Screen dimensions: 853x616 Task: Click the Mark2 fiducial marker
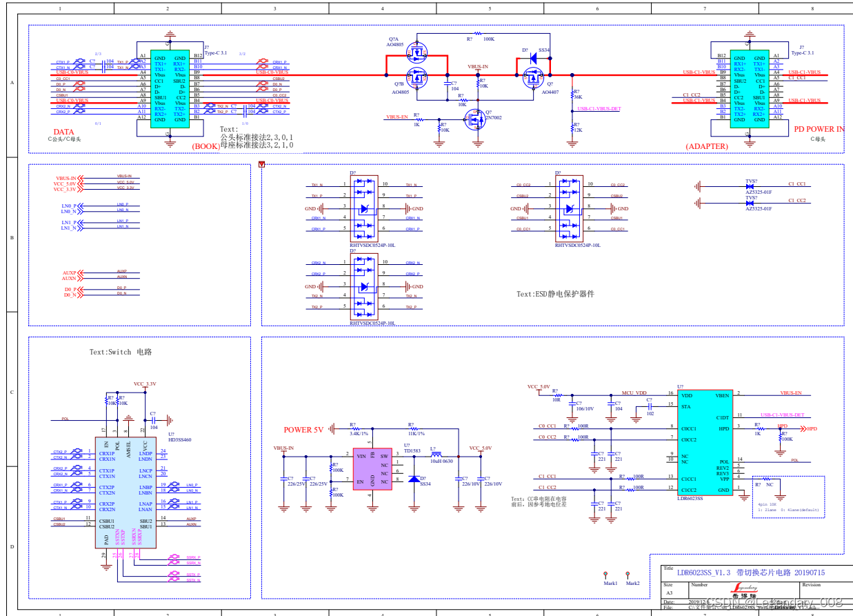(x=628, y=574)
